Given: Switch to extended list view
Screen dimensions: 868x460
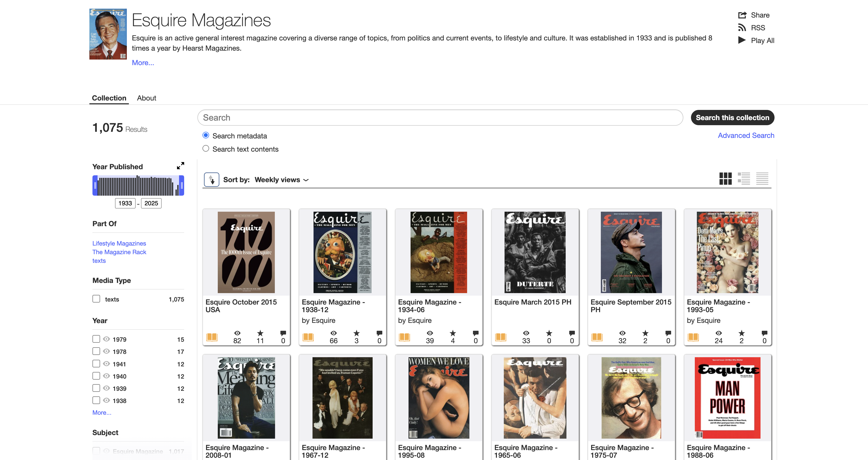Looking at the screenshot, I should click(x=744, y=179).
